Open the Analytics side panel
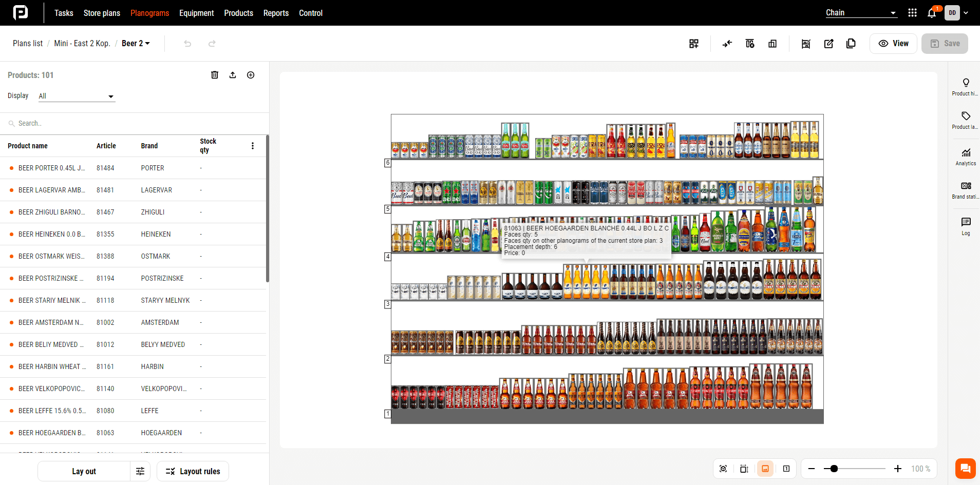Screen dimensions: 980x485 click(966, 157)
